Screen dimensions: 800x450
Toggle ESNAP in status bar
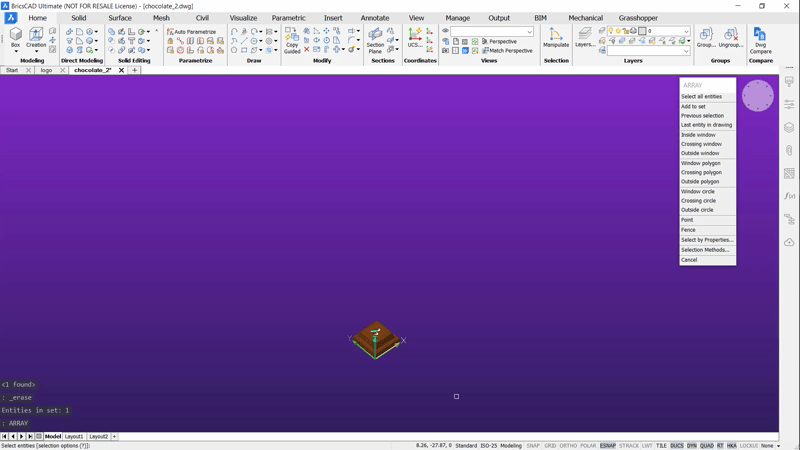tap(607, 446)
